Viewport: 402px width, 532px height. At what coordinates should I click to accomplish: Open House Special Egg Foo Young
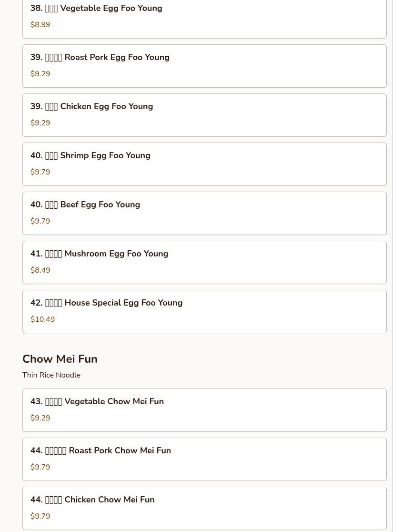123,303
